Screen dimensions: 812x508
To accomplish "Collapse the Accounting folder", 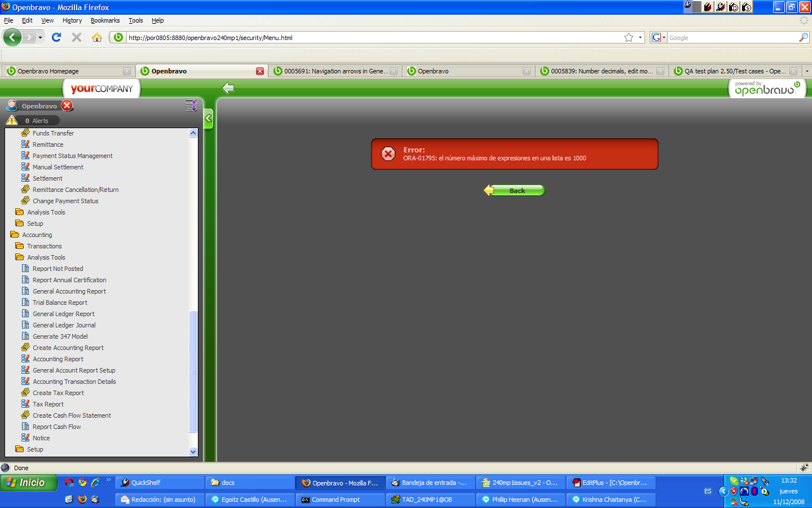I will pyautogui.click(x=15, y=234).
